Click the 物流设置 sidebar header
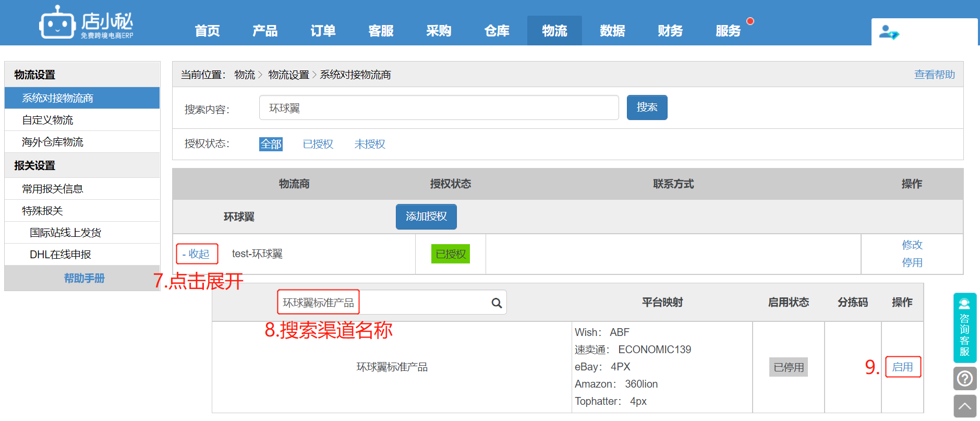Viewport: 980px width, 421px height. click(82, 75)
